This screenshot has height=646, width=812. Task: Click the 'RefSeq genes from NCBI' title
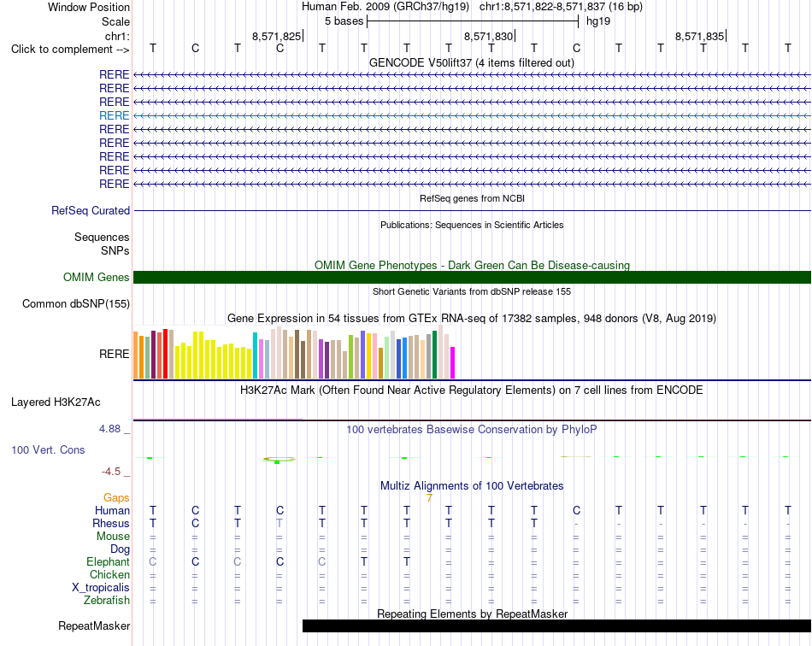click(x=473, y=198)
